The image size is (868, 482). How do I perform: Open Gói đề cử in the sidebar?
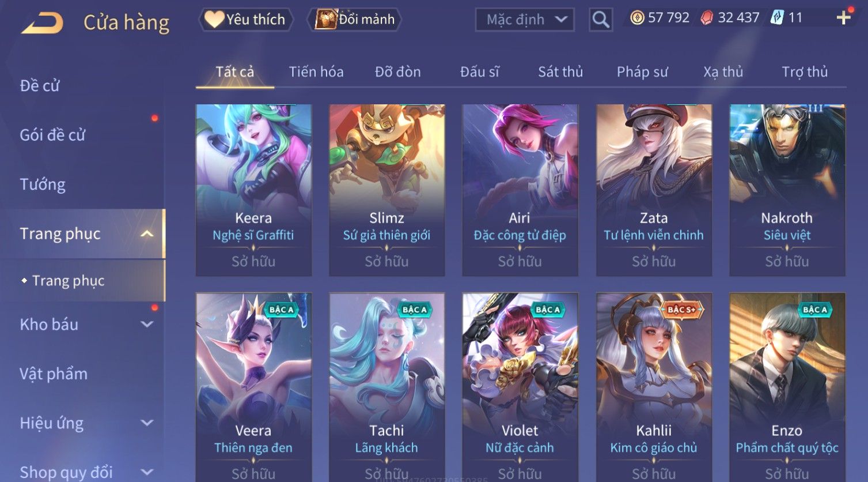[52, 135]
